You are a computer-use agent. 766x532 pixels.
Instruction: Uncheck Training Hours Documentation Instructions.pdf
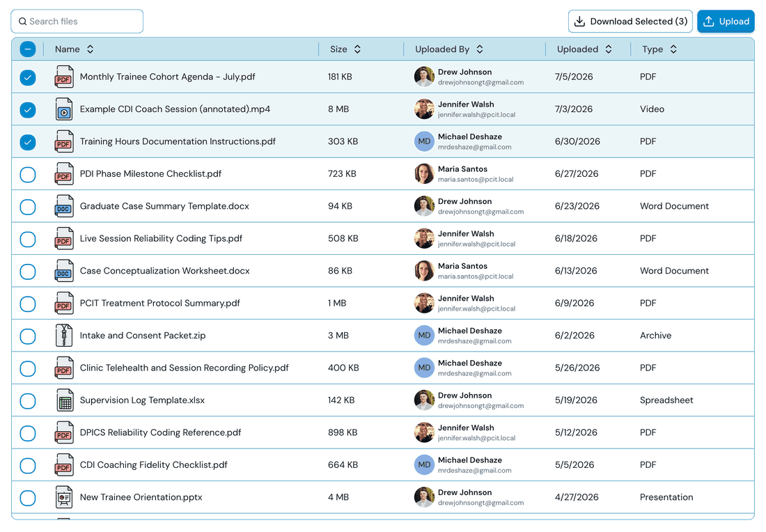coord(28,142)
